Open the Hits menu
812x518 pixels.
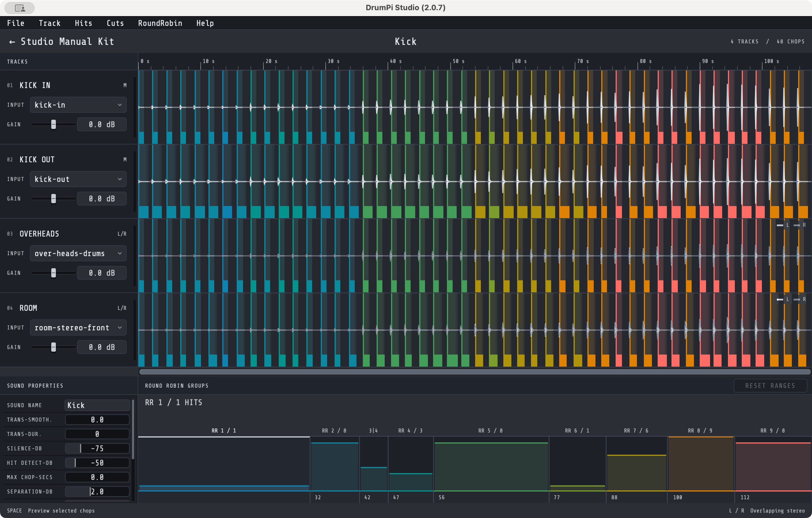point(84,23)
